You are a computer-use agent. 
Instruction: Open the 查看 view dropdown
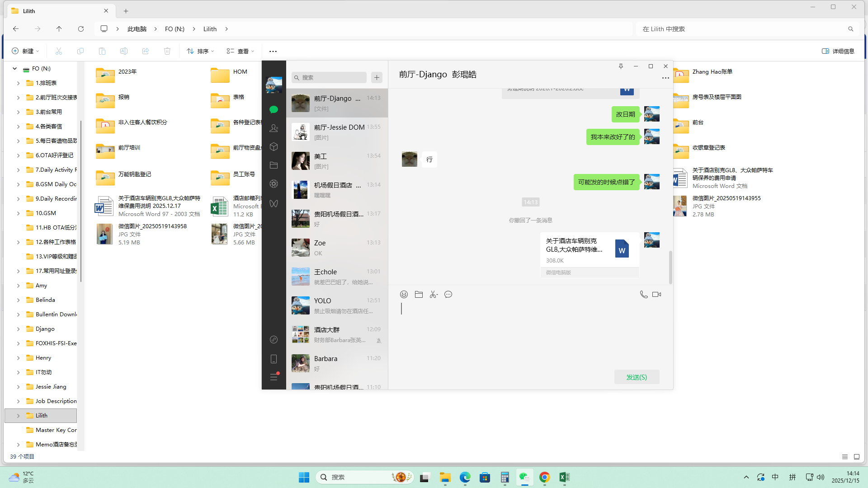[241, 51]
